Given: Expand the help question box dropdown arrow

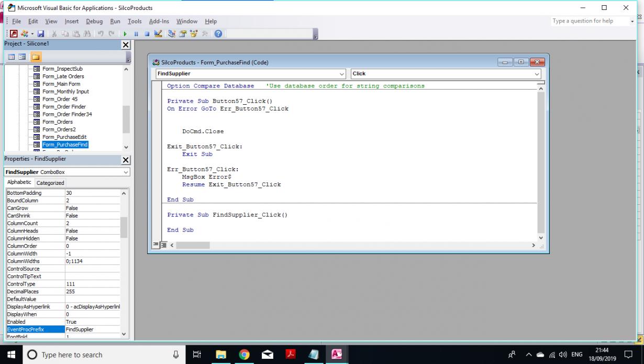Looking at the screenshot, I should [632, 21].
